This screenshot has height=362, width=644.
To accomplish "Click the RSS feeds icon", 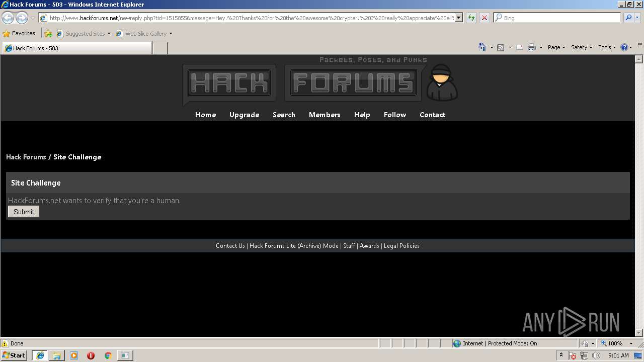I will 501,47.
